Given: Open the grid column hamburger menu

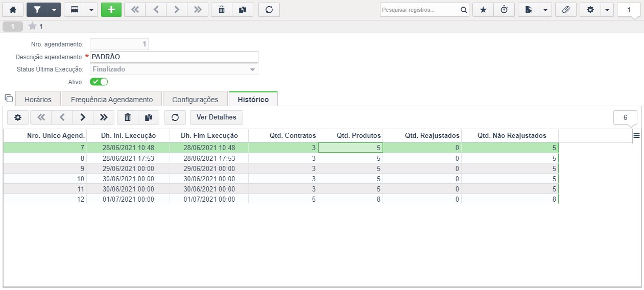Looking at the screenshot, I should tap(636, 135).
